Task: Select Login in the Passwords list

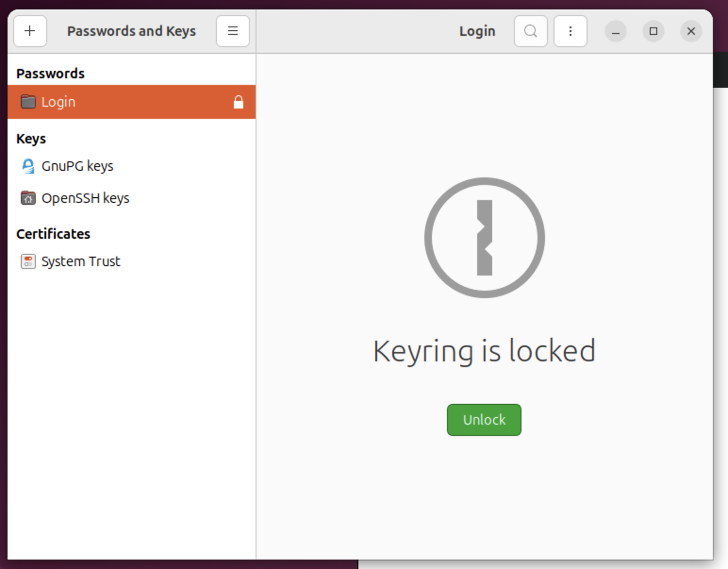Action: pyautogui.click(x=58, y=102)
